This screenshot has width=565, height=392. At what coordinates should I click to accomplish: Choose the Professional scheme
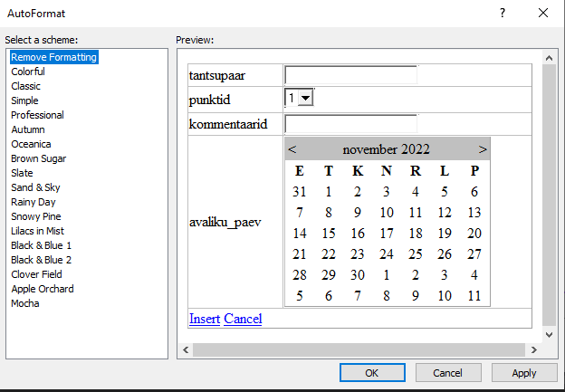click(37, 115)
